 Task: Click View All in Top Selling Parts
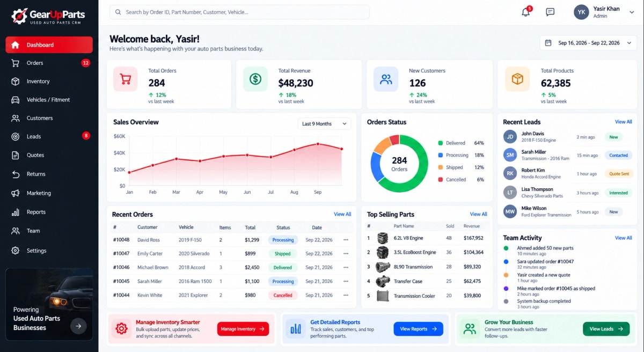point(479,214)
